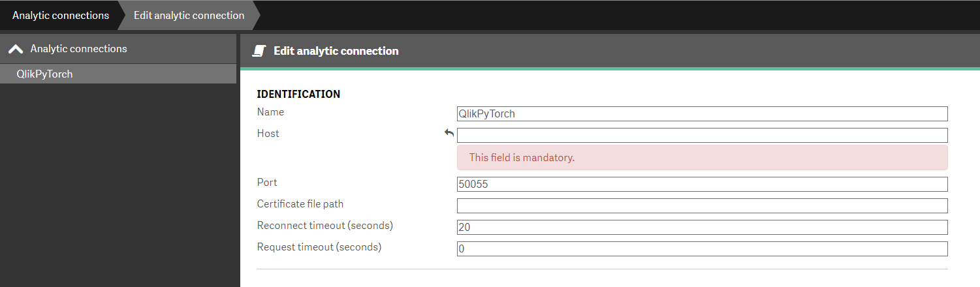Click the Port field showing 50055
The width and height of the screenshot is (980, 287).
coord(702,184)
